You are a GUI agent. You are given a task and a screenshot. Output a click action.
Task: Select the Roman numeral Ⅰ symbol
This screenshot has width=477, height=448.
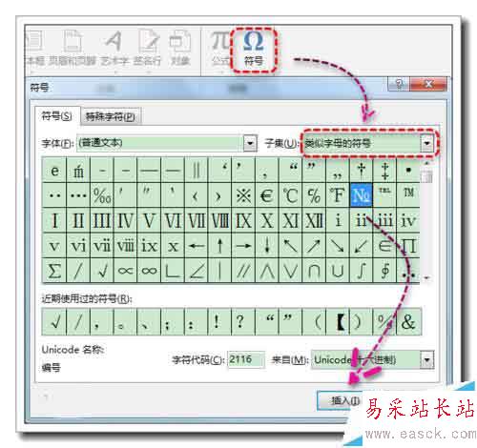click(x=54, y=220)
